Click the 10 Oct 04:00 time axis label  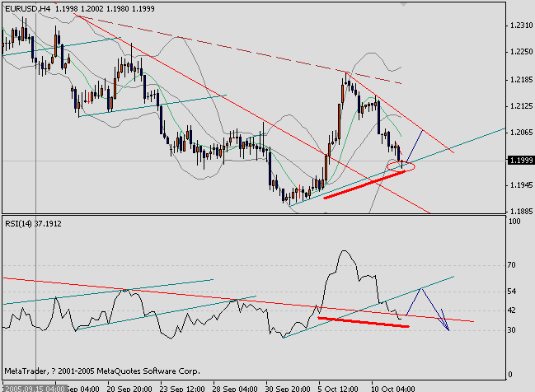tap(392, 389)
